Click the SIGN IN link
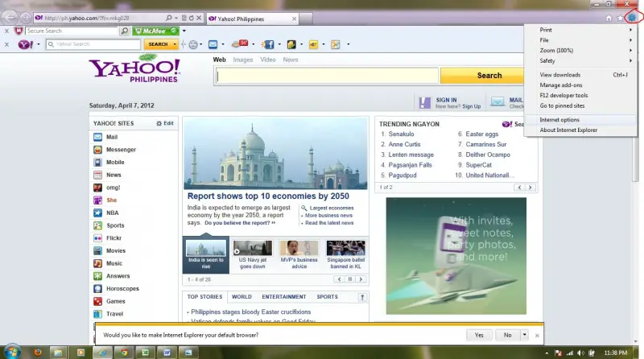Viewport: 644px width, 359px height. (446, 100)
